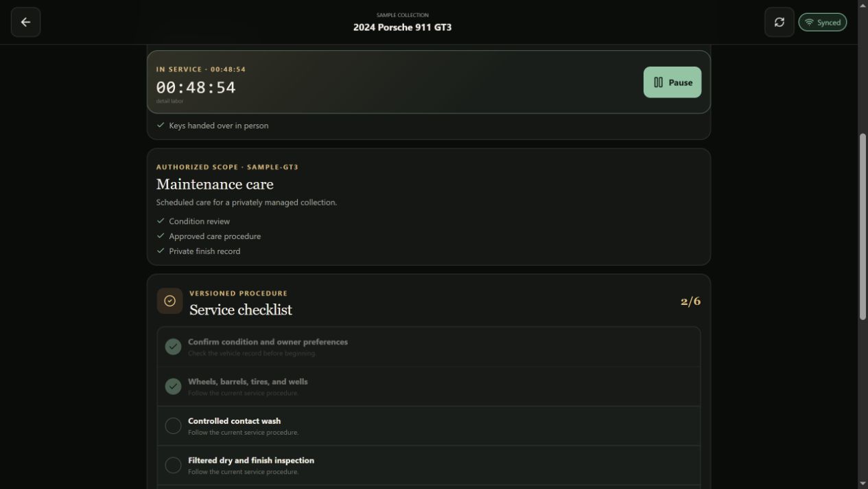Click the 2/6 progress counter
868x489 pixels.
point(690,302)
